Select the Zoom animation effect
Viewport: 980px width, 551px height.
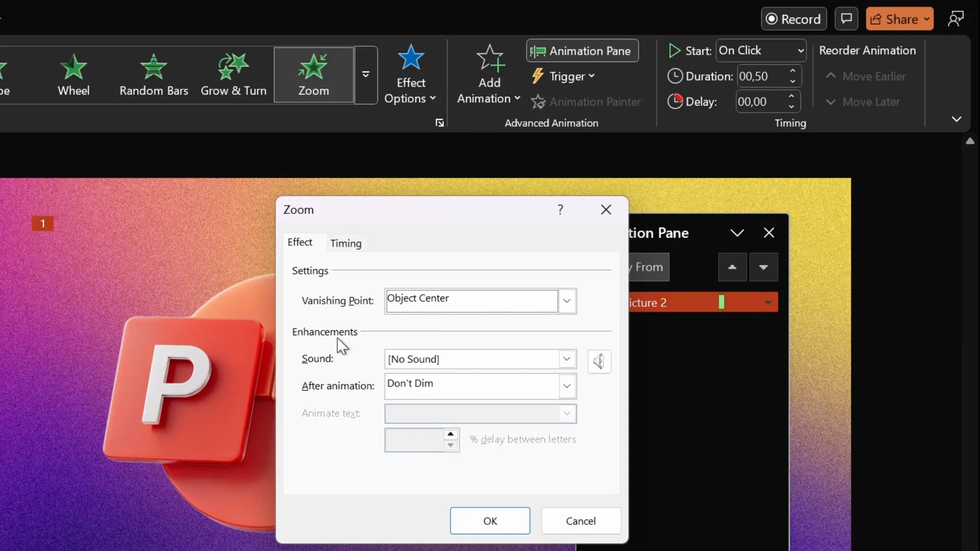coord(313,75)
